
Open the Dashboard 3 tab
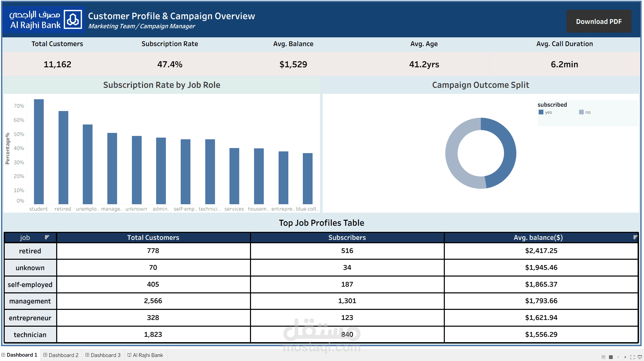[x=103, y=355]
